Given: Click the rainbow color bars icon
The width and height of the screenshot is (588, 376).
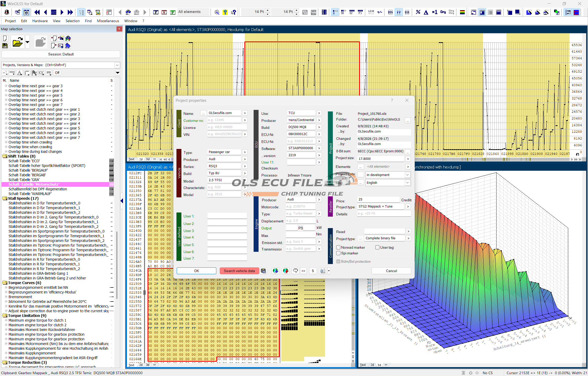Looking at the screenshot, I should [x=462, y=12].
